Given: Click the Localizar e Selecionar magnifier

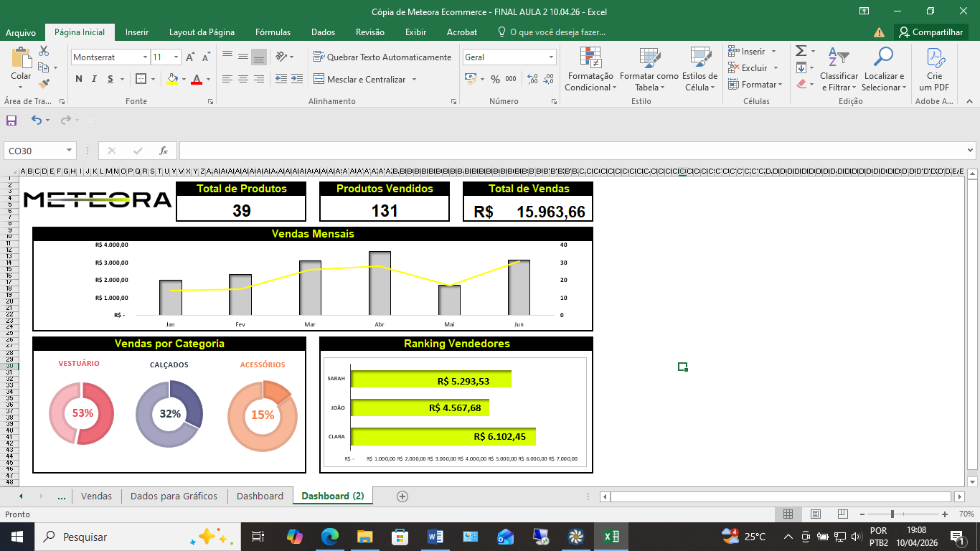Looking at the screenshot, I should (x=883, y=70).
